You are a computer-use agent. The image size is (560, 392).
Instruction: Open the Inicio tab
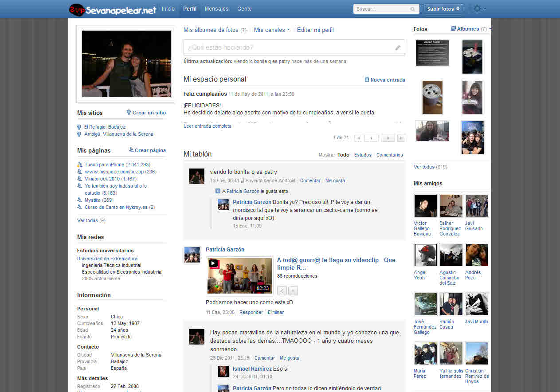(x=168, y=9)
